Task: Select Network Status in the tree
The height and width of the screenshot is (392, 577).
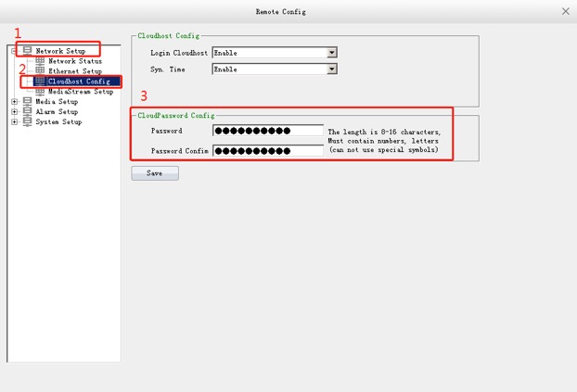Action: 75,61
